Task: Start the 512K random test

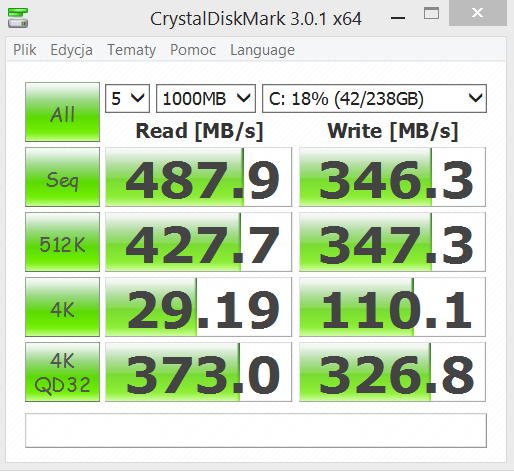Action: (62, 242)
